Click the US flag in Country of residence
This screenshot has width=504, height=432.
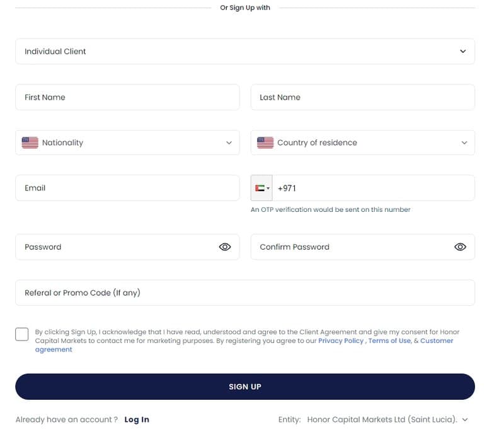(265, 143)
